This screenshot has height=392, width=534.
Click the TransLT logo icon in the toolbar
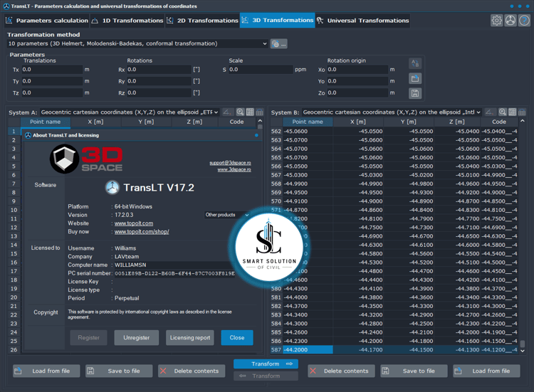(x=511, y=21)
